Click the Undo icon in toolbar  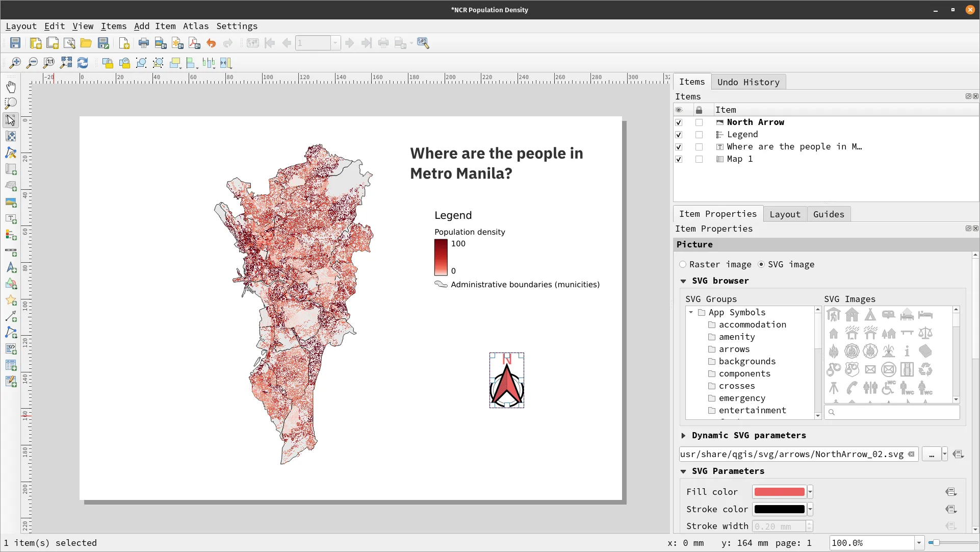pyautogui.click(x=211, y=43)
